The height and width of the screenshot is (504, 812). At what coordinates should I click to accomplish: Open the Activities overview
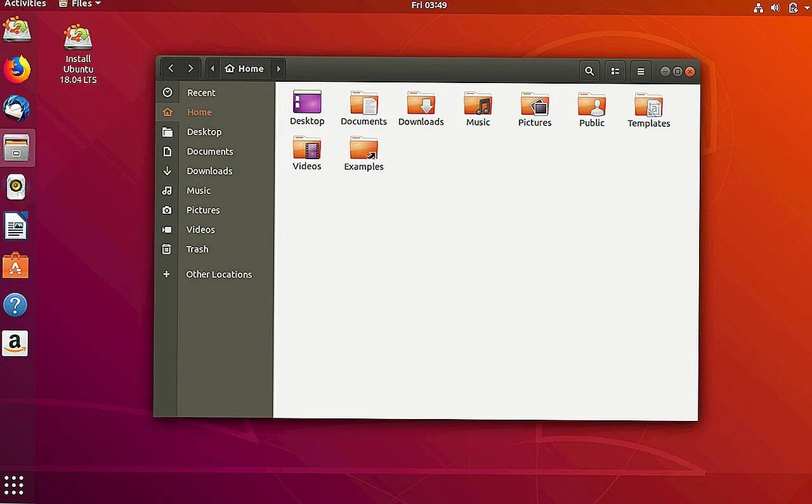(x=25, y=4)
